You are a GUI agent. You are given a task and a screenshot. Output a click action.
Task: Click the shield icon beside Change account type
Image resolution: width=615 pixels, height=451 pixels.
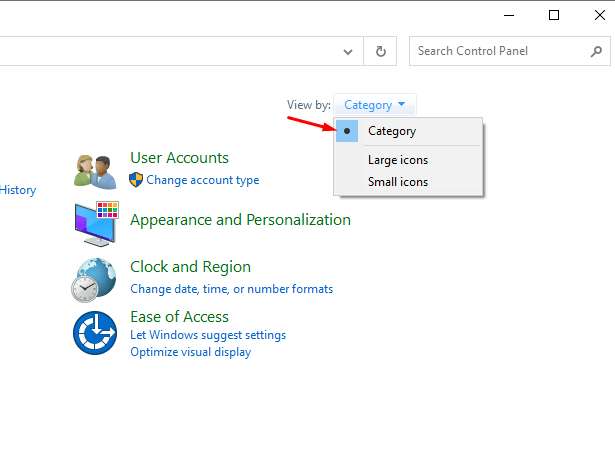(x=136, y=180)
